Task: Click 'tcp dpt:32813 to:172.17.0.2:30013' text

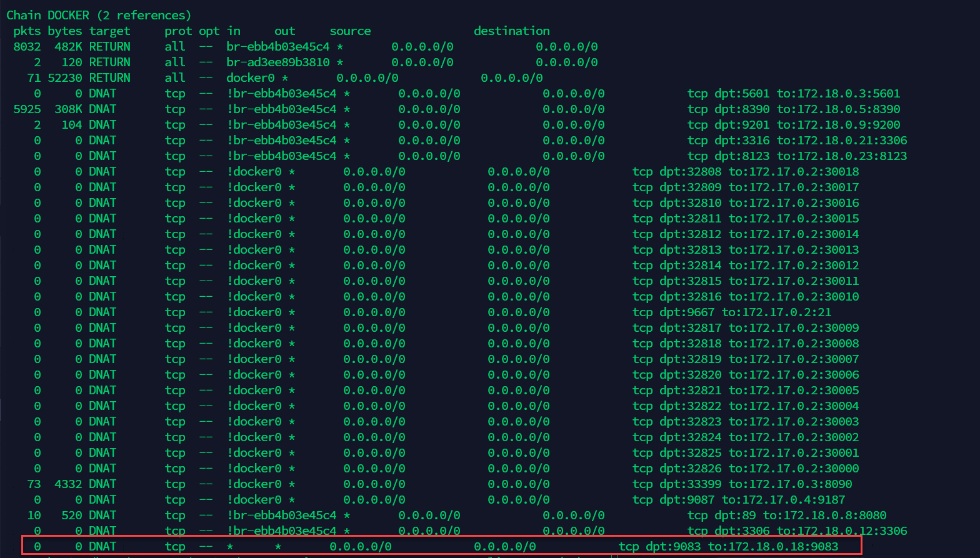Action: coord(746,249)
